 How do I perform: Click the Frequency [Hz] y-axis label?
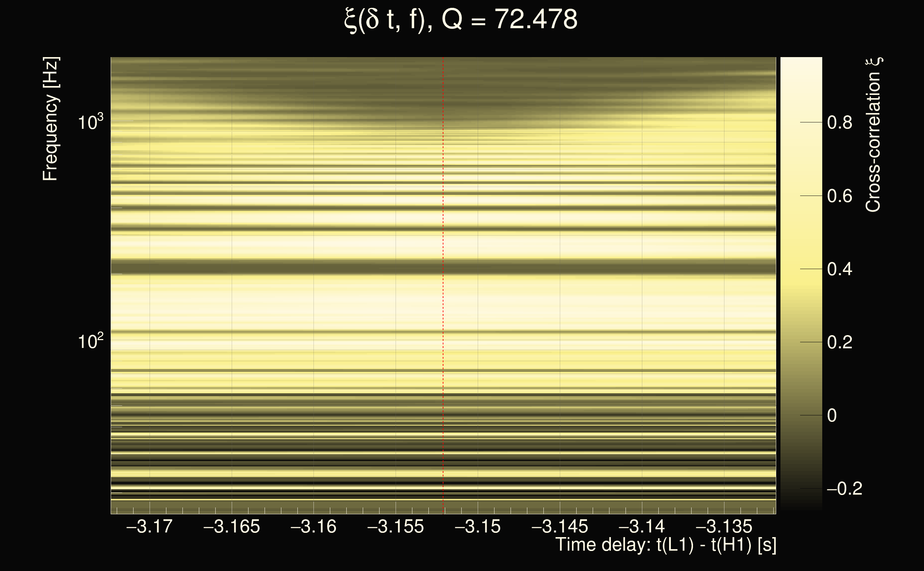point(50,119)
